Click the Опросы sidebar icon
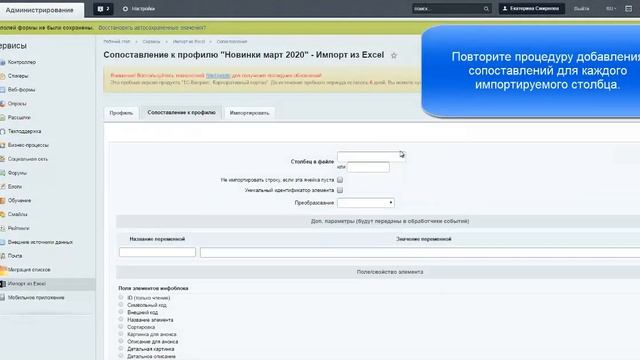The image size is (640, 360). pyautogui.click(x=2, y=104)
